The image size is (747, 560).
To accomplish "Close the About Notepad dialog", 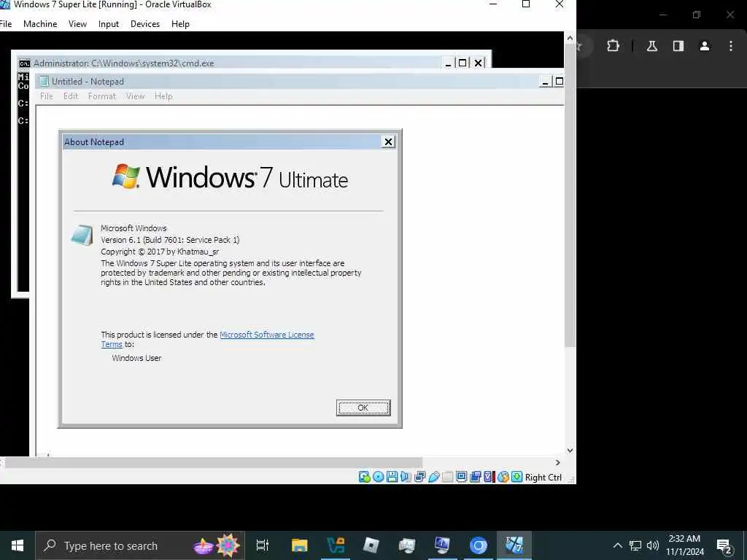I will pyautogui.click(x=388, y=142).
